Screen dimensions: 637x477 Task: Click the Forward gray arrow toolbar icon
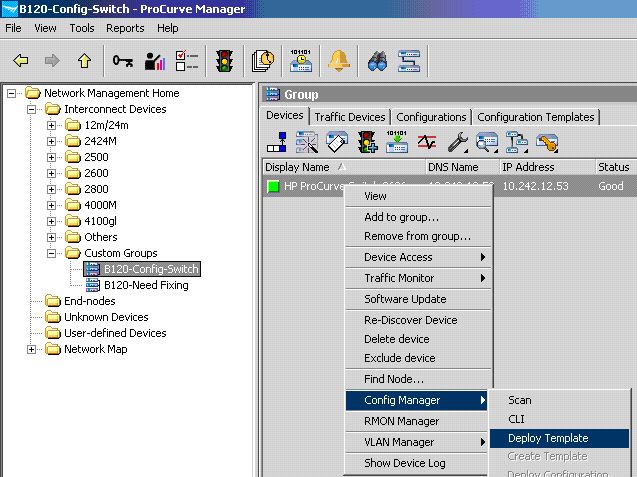pos(52,61)
